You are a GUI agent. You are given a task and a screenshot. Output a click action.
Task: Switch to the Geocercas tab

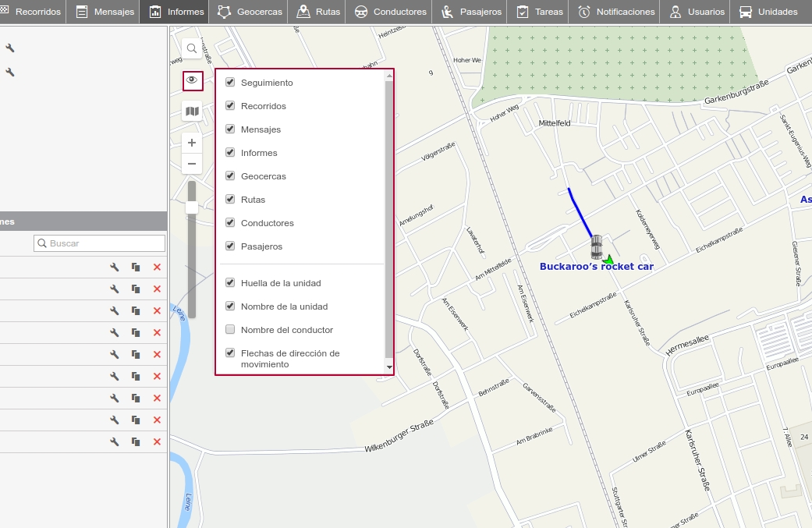tap(250, 12)
